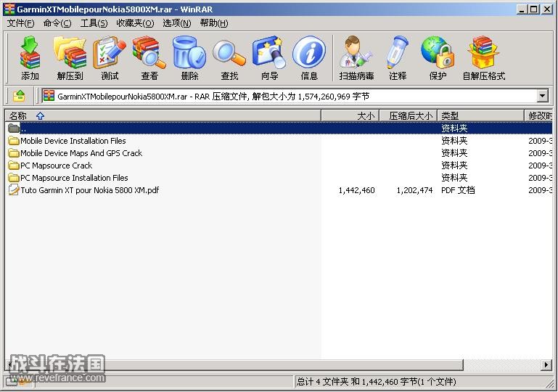Viewport: 558px width, 392px height.
Task: Sort by Modified (修改时间) column header
Action: (539, 115)
